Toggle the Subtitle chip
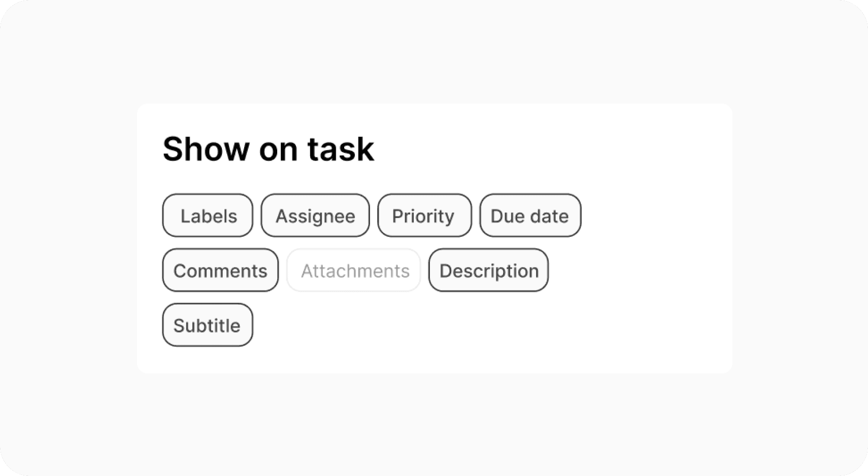Viewport: 868px width, 476px height. click(x=208, y=325)
